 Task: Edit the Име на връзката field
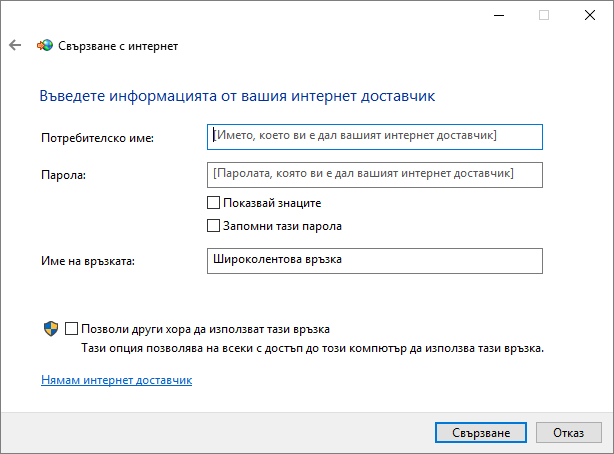(x=375, y=260)
